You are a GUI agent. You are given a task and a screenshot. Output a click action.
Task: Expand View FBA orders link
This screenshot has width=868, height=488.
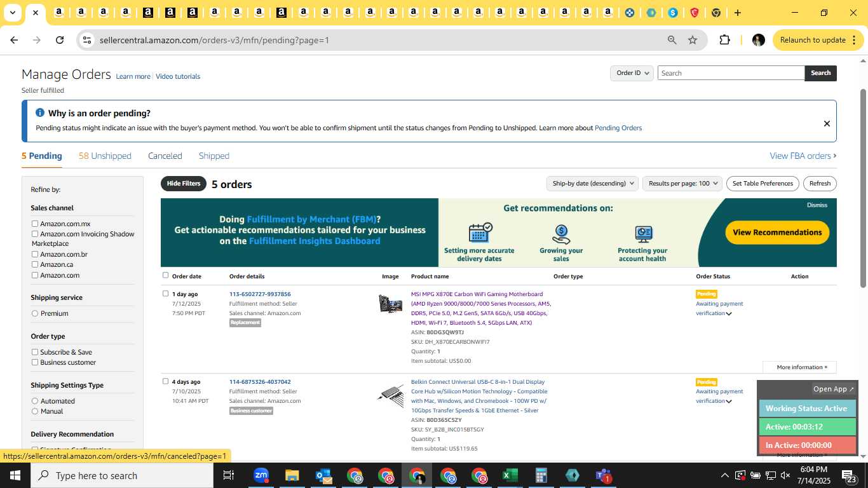click(x=803, y=156)
